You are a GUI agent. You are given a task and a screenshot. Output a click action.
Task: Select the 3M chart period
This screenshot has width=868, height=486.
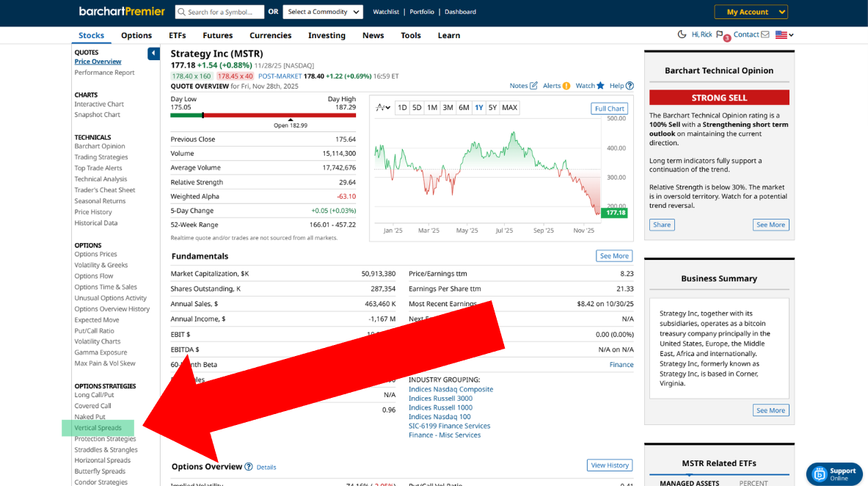(448, 107)
